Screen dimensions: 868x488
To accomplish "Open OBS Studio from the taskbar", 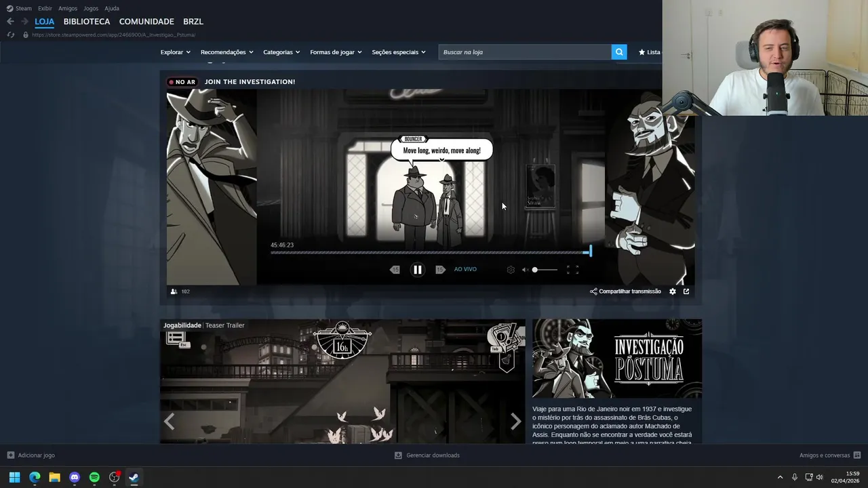I will (x=115, y=477).
